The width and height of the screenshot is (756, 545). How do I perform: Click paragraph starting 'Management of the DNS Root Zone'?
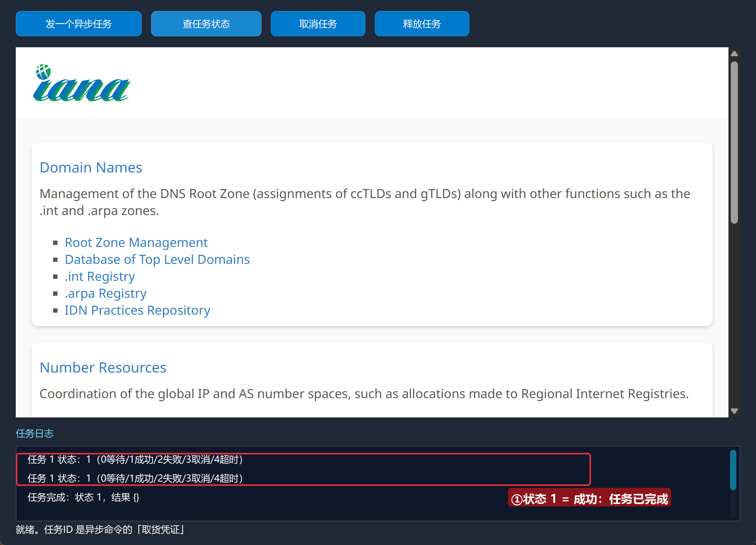point(365,202)
